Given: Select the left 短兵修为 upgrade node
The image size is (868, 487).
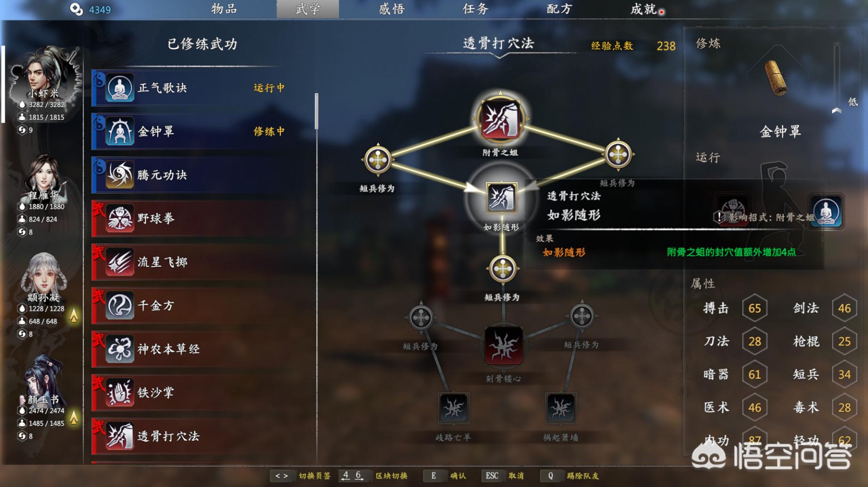Looking at the screenshot, I should coord(378,160).
